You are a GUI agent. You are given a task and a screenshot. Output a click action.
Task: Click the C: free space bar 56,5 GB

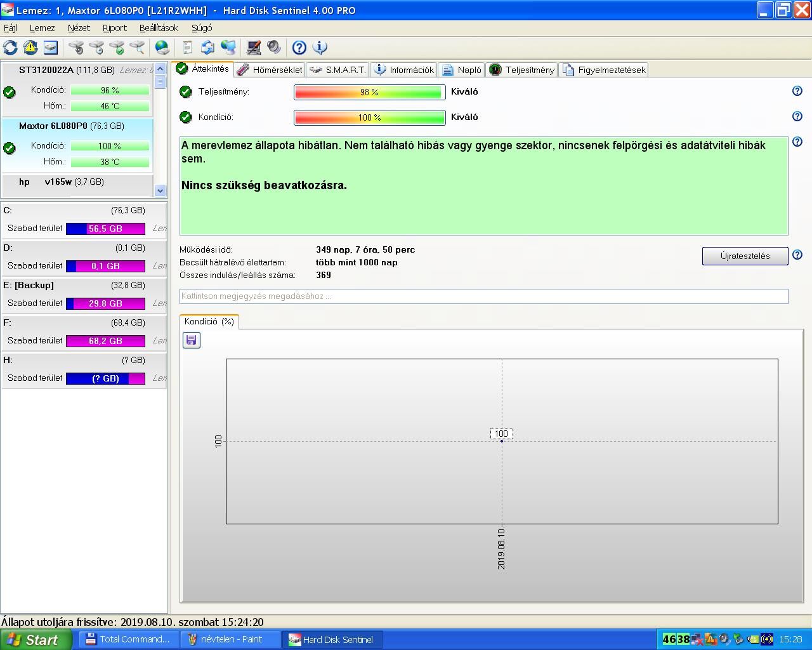105,229
